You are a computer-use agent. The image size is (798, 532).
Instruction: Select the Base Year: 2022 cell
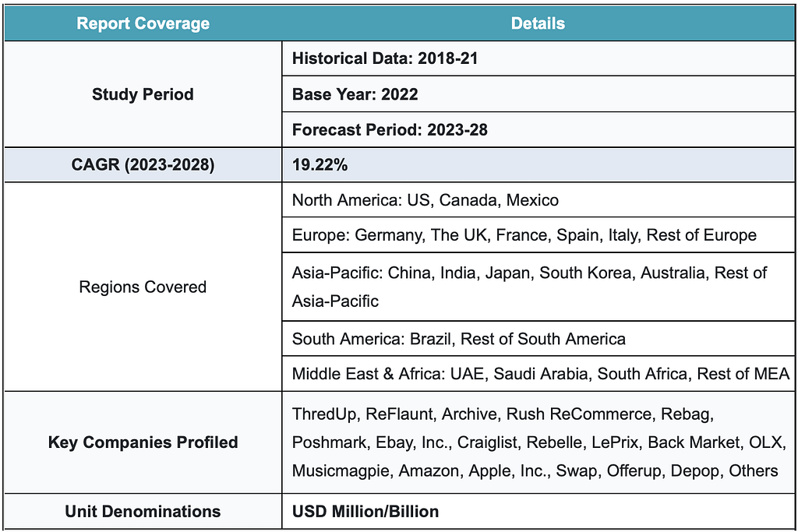point(355,94)
